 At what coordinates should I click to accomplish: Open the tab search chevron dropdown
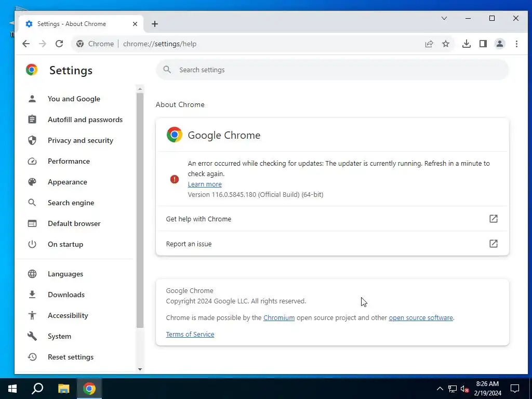pyautogui.click(x=444, y=18)
